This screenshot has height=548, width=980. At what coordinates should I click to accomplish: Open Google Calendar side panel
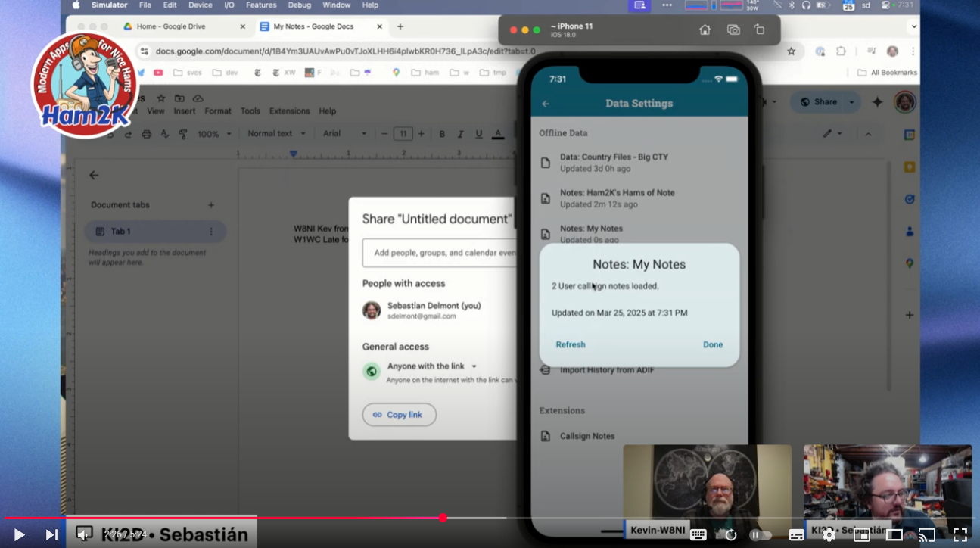(910, 135)
